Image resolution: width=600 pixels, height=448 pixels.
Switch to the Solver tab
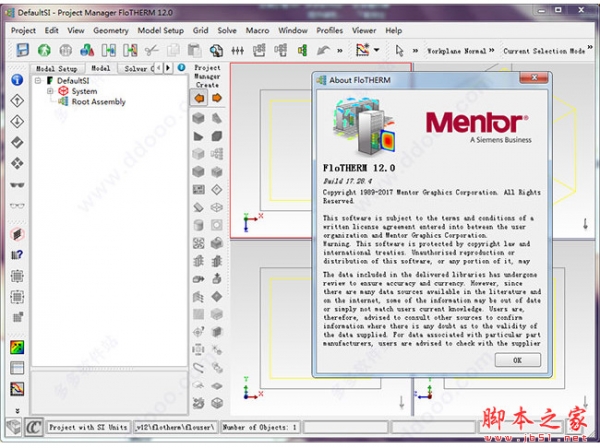[x=137, y=68]
